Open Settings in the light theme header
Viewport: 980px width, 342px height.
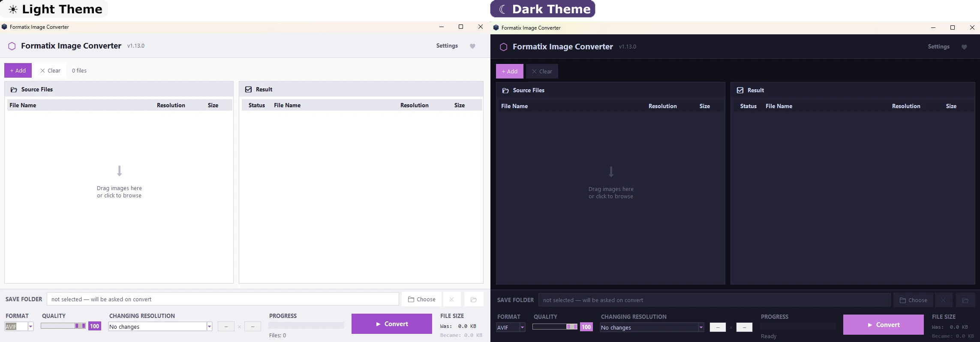click(x=447, y=45)
